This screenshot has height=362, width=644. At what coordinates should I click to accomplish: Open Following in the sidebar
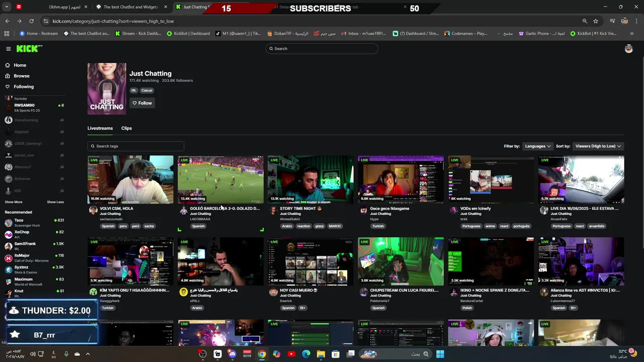pyautogui.click(x=24, y=86)
